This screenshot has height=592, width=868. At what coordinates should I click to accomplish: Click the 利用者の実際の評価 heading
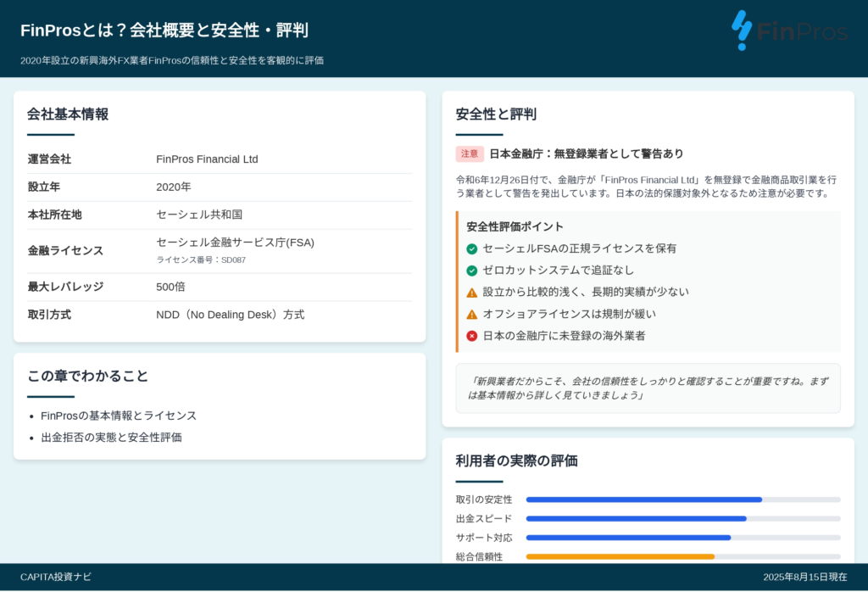click(516, 461)
